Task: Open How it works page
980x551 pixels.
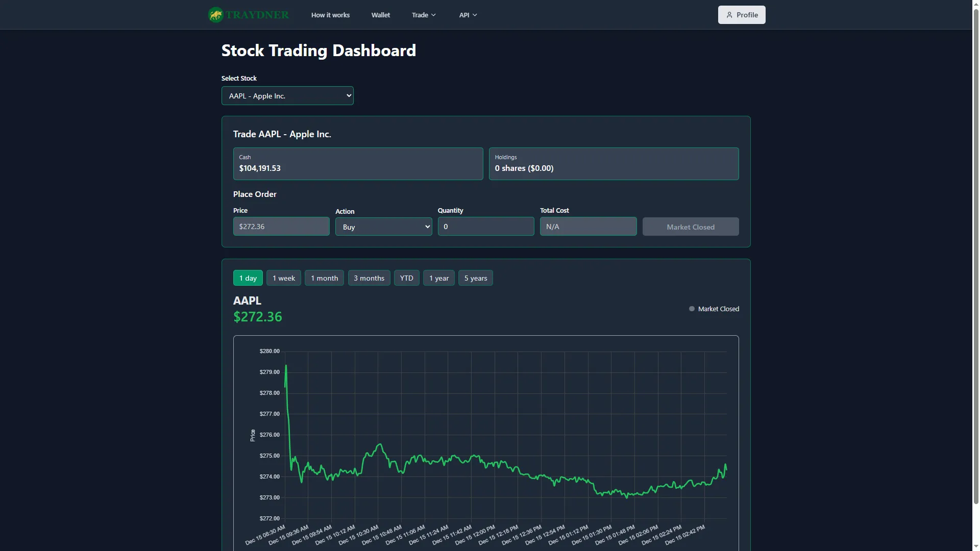Action: pyautogui.click(x=330, y=15)
